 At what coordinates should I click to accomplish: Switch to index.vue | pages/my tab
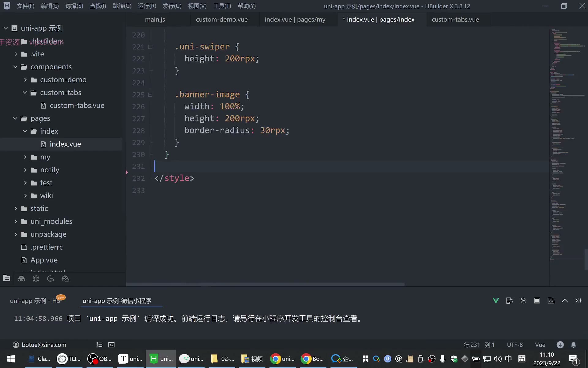[x=295, y=19]
